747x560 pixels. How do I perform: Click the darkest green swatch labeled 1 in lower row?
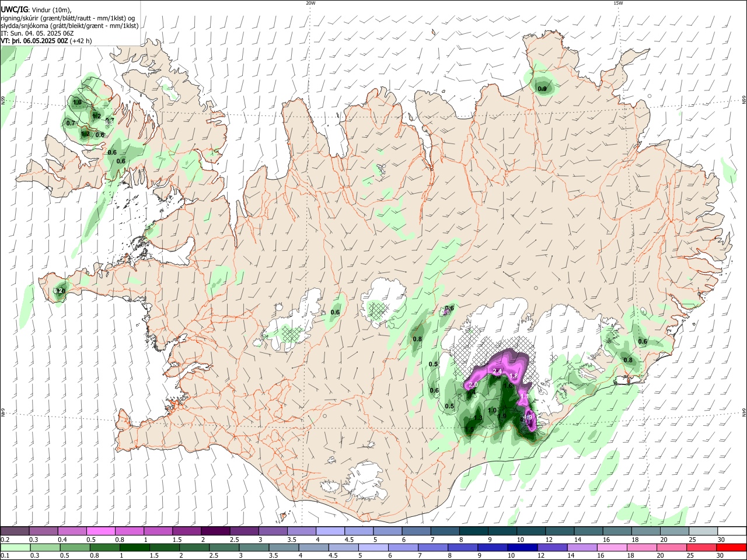pos(135,548)
